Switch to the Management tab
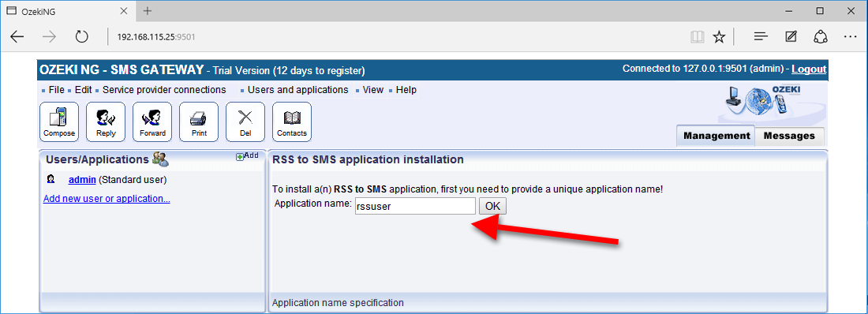868x314 pixels. [716, 136]
